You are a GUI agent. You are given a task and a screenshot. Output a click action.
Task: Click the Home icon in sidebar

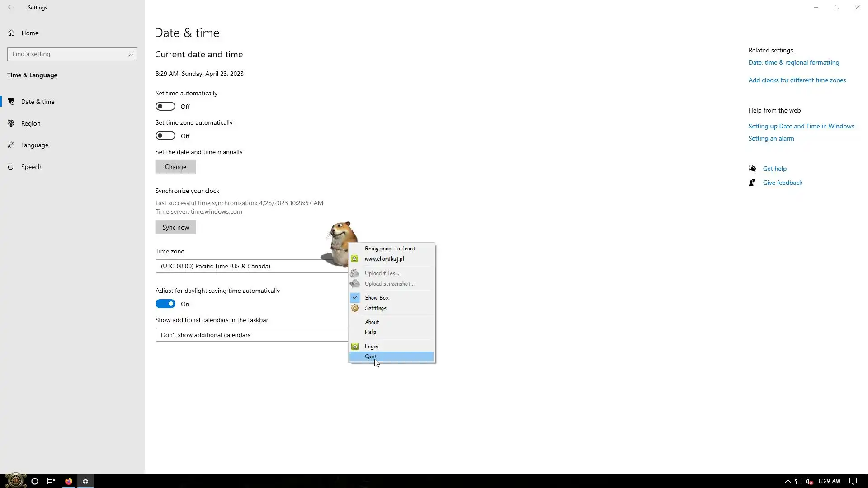11,33
